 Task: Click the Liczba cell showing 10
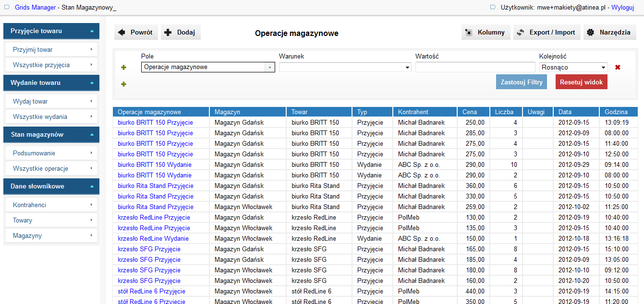(506, 164)
